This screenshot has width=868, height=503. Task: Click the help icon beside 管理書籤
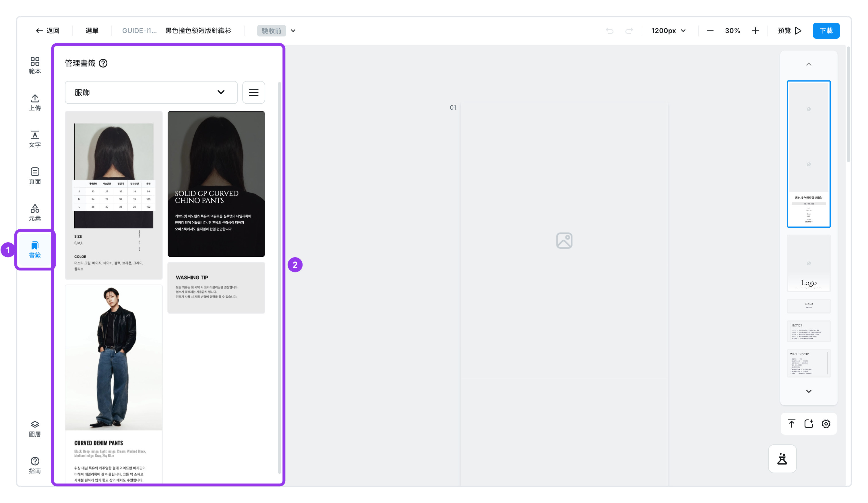coord(103,63)
